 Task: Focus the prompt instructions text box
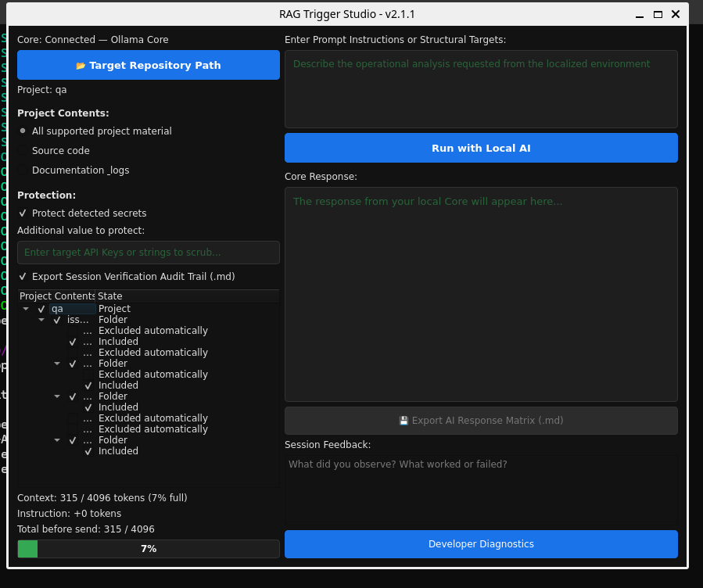[481, 89]
